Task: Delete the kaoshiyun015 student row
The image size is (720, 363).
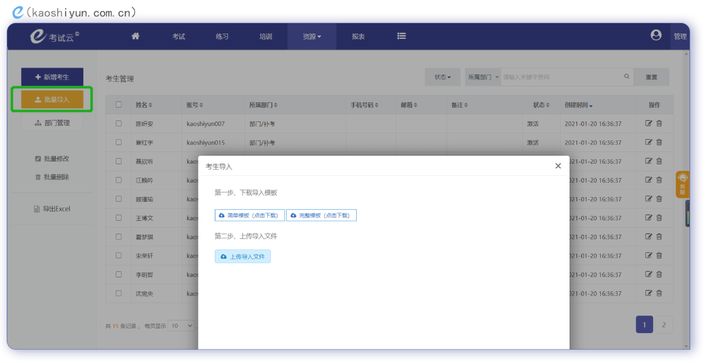Action: click(659, 142)
